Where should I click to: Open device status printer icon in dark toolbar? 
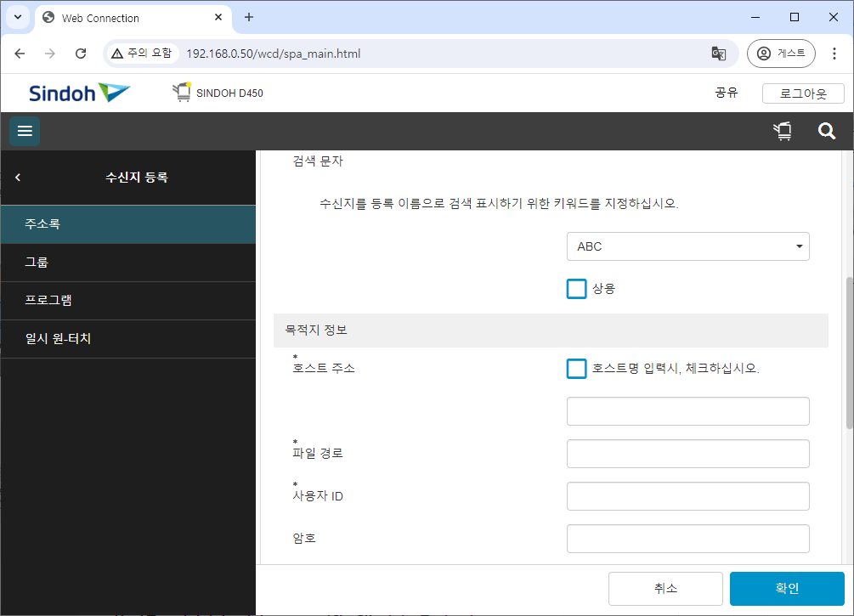pos(783,131)
